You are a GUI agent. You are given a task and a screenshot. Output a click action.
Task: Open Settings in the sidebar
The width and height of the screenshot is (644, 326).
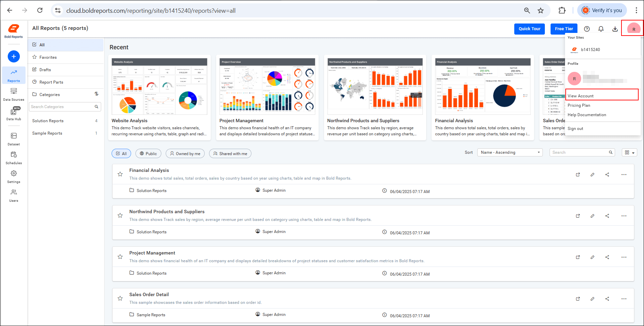pos(14,177)
